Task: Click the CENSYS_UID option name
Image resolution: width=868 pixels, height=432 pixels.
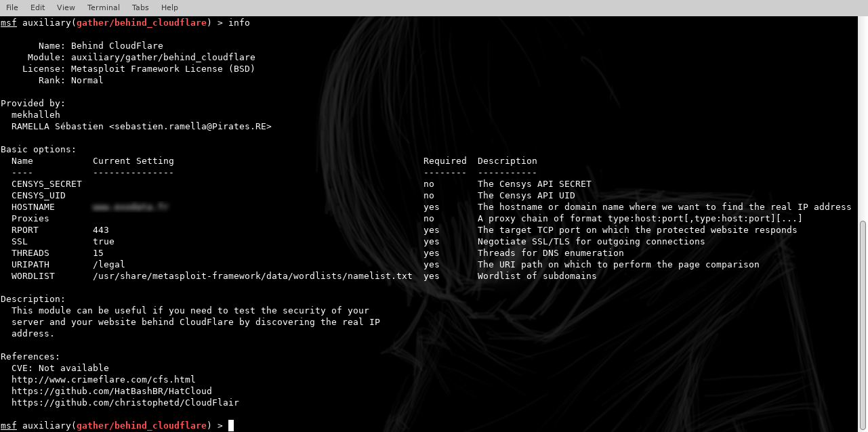Action: 39,196
